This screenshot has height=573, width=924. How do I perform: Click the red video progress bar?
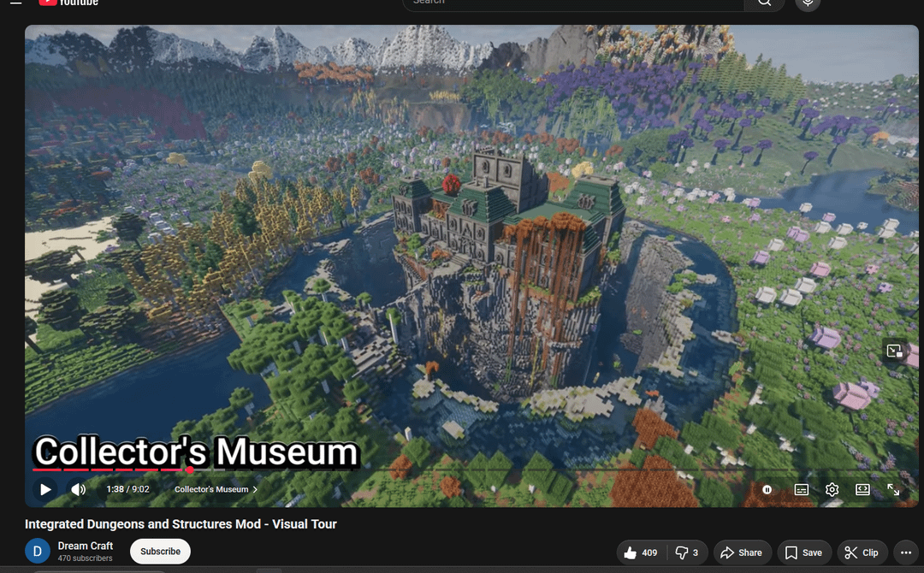(x=111, y=470)
